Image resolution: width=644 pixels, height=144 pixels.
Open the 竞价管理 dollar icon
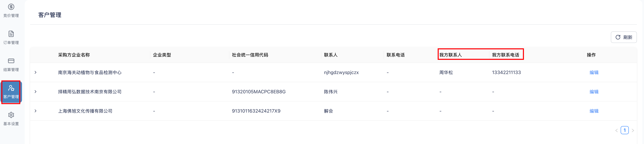pos(11,7)
